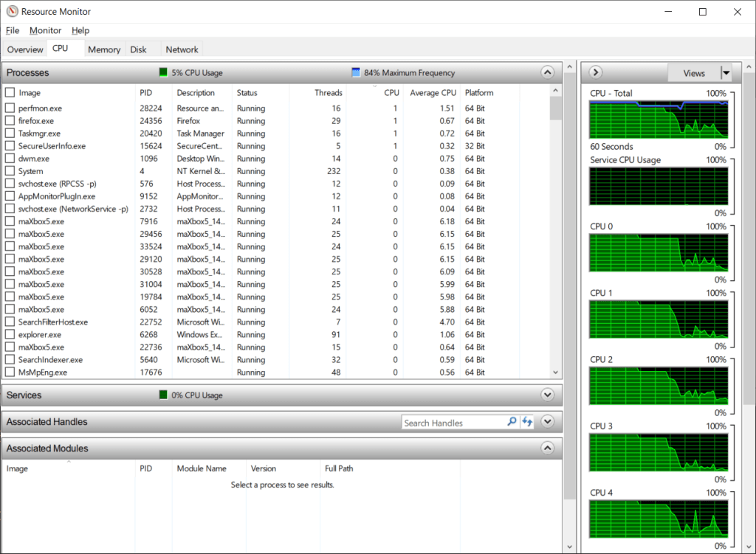Image resolution: width=756 pixels, height=554 pixels.
Task: Click the Resource Monitor title bar icon
Action: (12, 12)
